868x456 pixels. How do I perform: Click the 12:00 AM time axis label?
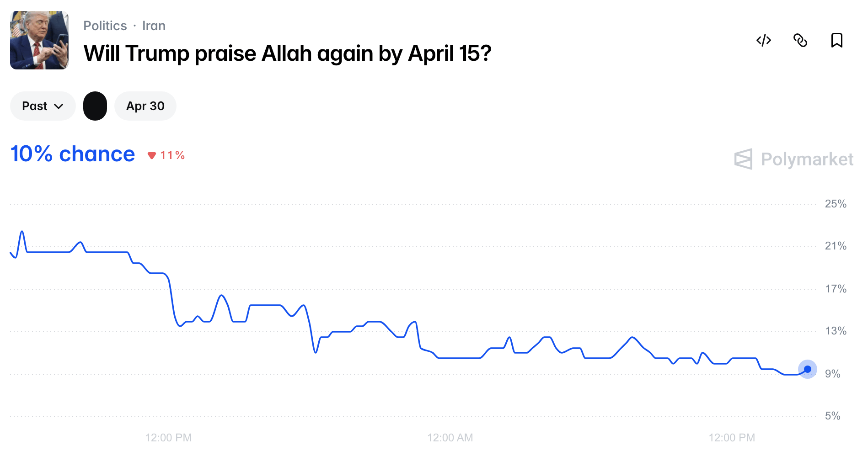450,438
